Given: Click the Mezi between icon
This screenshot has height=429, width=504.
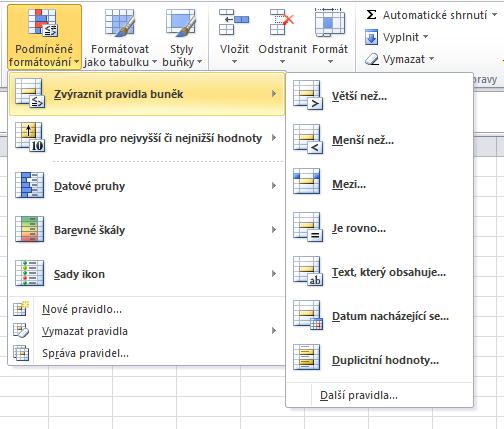Looking at the screenshot, I should pos(306,182).
